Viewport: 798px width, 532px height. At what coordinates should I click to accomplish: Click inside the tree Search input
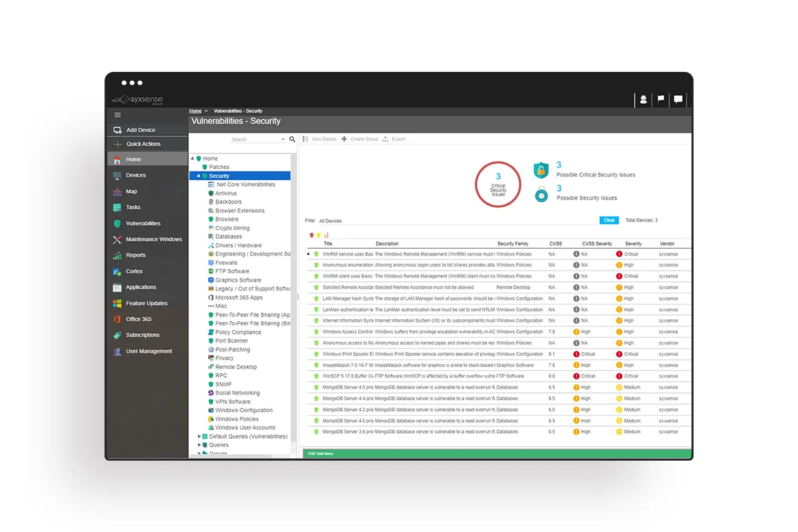[255, 140]
